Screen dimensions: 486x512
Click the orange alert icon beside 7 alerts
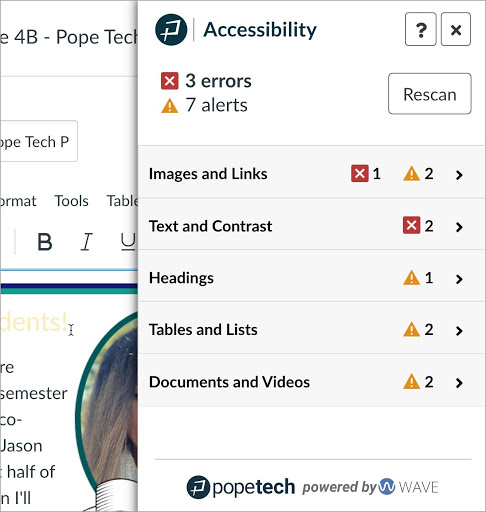[170, 106]
